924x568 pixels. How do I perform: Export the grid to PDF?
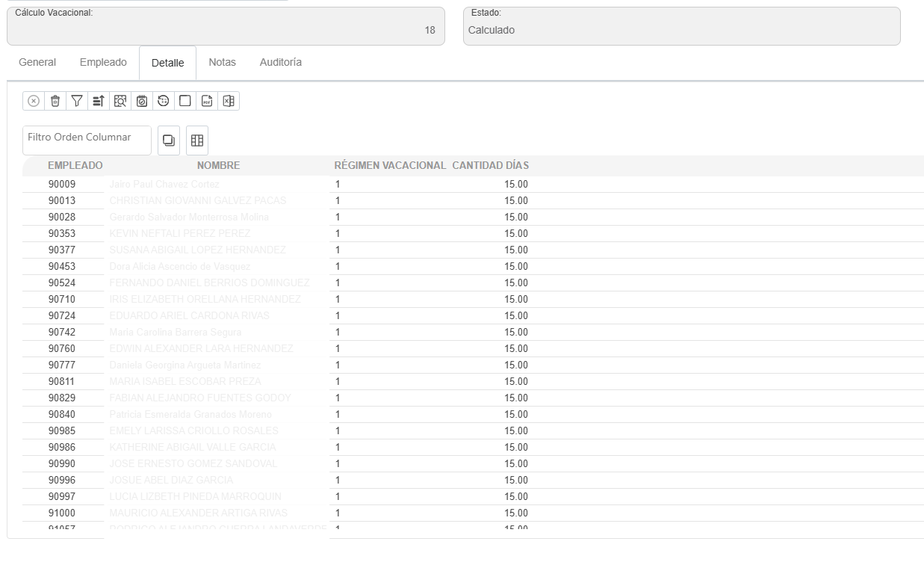click(x=207, y=101)
